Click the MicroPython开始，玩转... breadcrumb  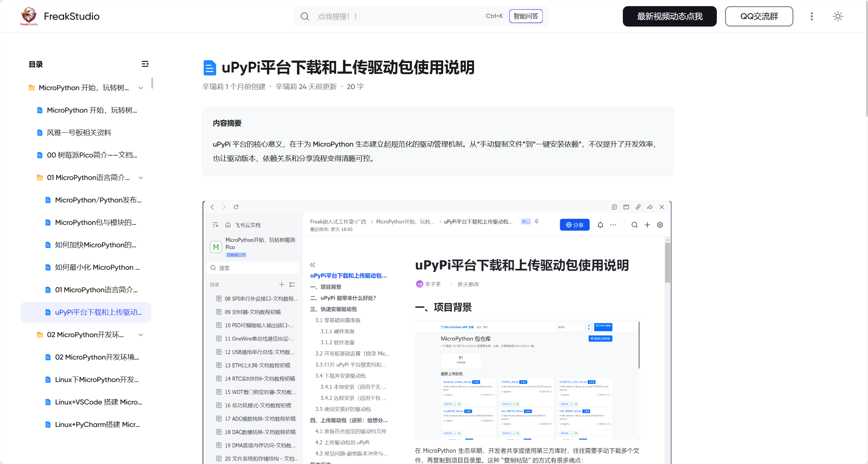[405, 221]
